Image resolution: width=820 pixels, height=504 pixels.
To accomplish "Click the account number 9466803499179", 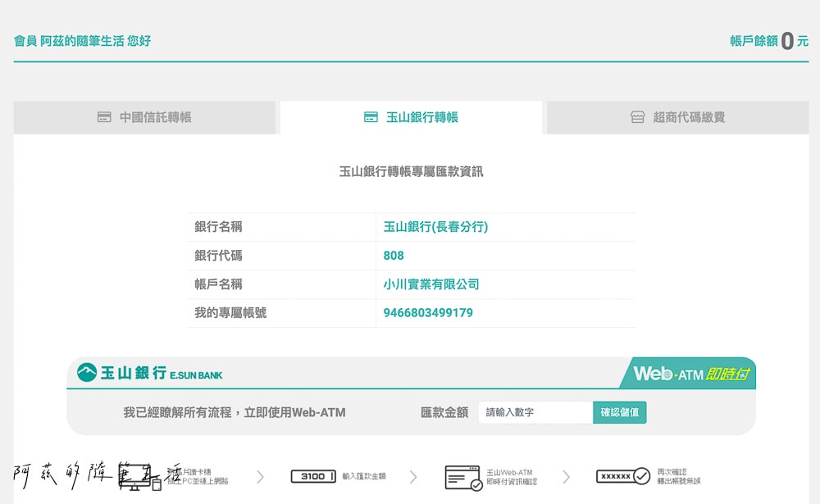I will coord(428,313).
